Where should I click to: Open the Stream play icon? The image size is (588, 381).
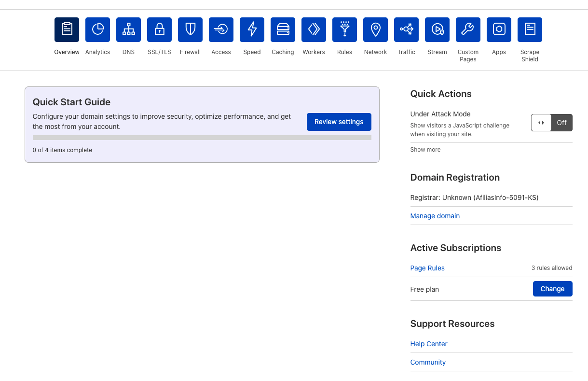click(437, 29)
